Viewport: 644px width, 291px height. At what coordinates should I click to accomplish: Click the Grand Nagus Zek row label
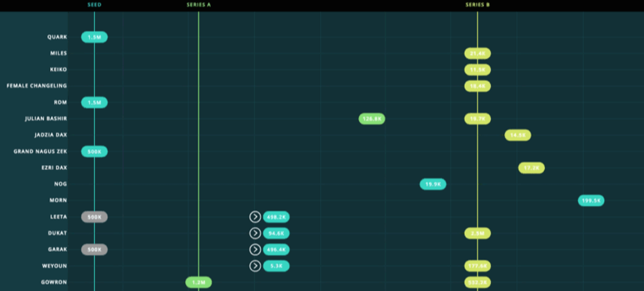click(x=40, y=151)
